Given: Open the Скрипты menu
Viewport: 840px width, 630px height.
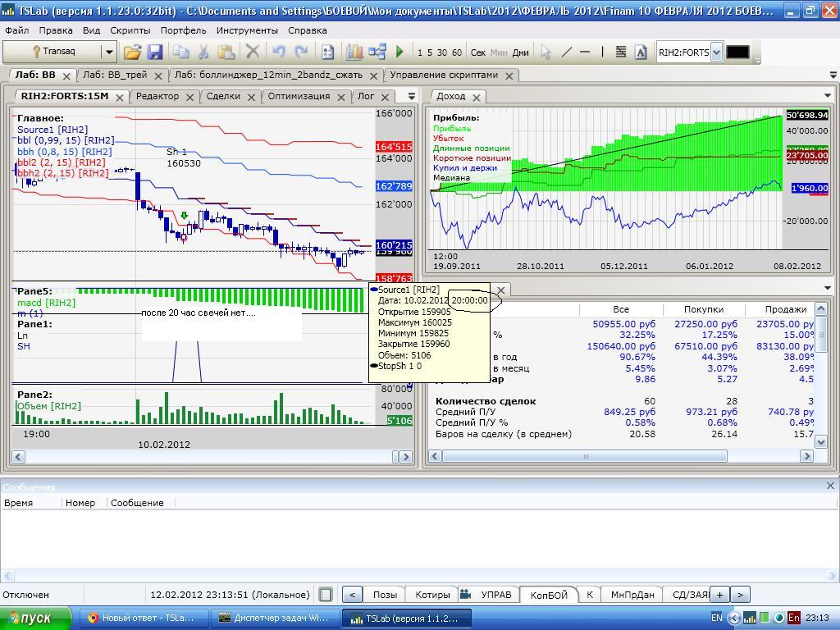Looking at the screenshot, I should [130, 30].
